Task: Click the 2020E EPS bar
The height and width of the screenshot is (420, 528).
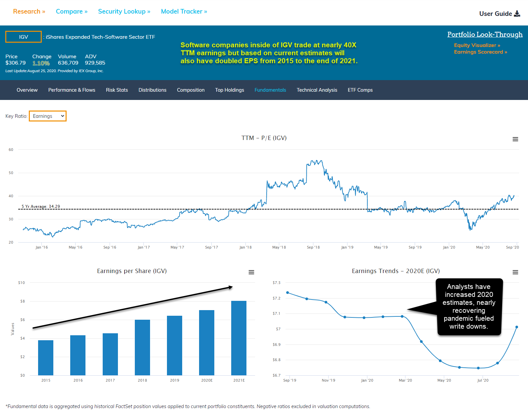Action: tap(207, 343)
